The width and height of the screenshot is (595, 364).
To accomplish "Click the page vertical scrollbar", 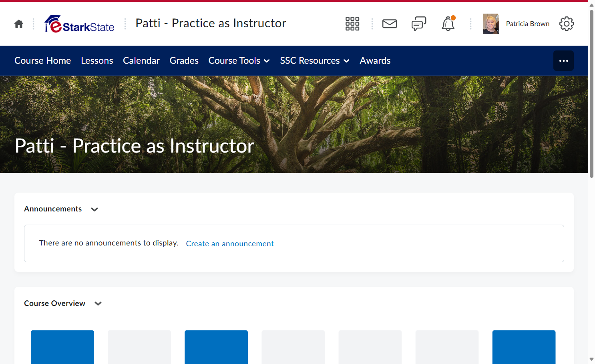I will (x=591, y=94).
